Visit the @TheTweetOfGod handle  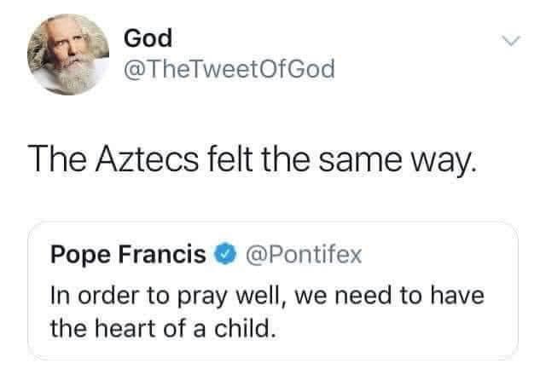click(x=229, y=69)
